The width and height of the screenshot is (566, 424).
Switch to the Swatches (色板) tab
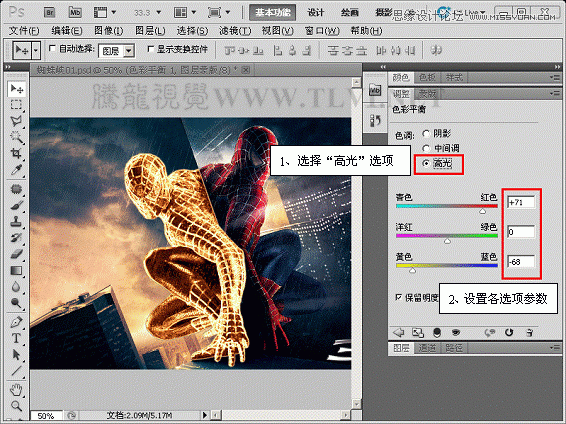point(427,77)
